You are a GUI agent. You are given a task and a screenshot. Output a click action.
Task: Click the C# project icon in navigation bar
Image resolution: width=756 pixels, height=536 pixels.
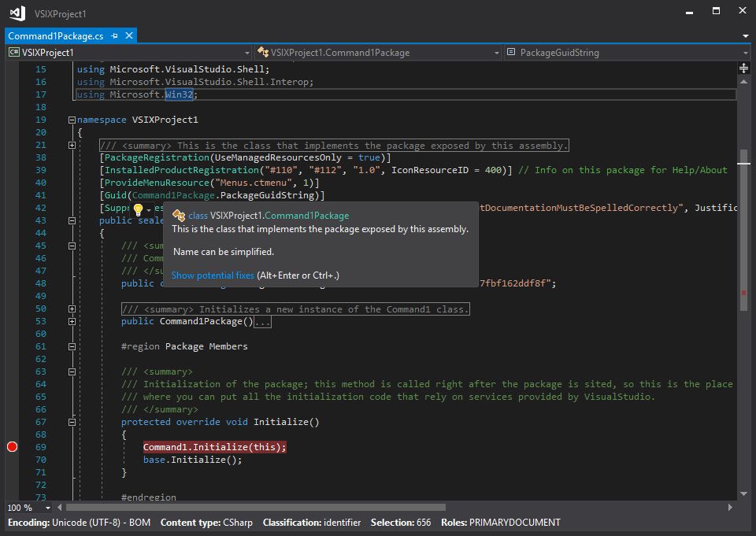point(13,53)
